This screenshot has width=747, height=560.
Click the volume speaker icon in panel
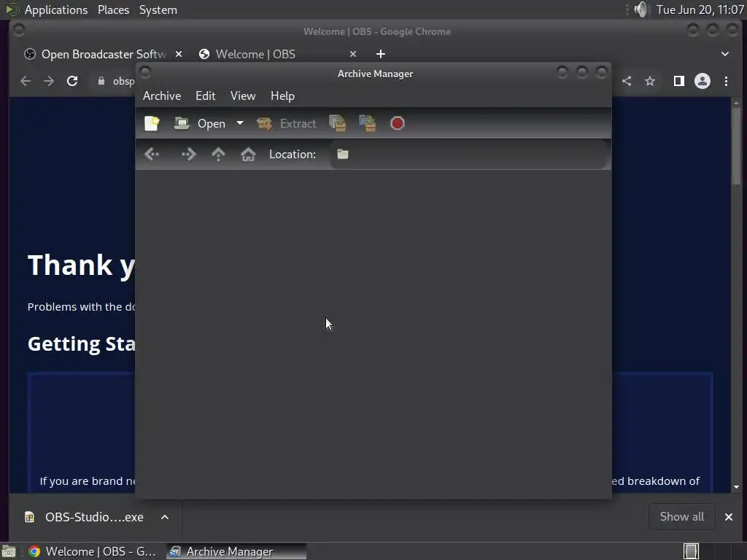(x=641, y=9)
